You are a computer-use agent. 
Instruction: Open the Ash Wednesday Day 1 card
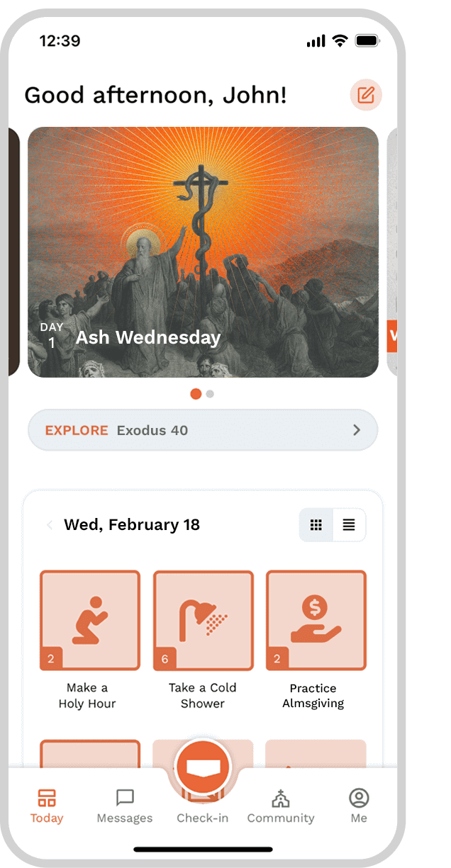click(203, 252)
